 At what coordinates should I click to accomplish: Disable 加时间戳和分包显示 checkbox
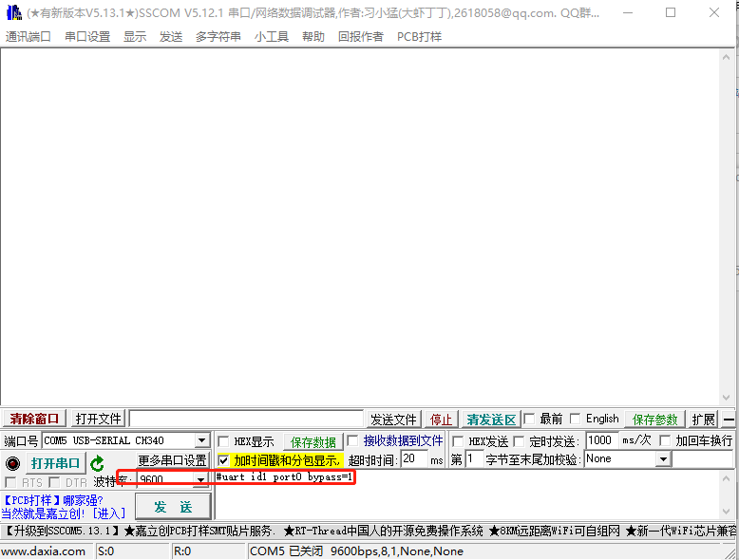click(223, 460)
